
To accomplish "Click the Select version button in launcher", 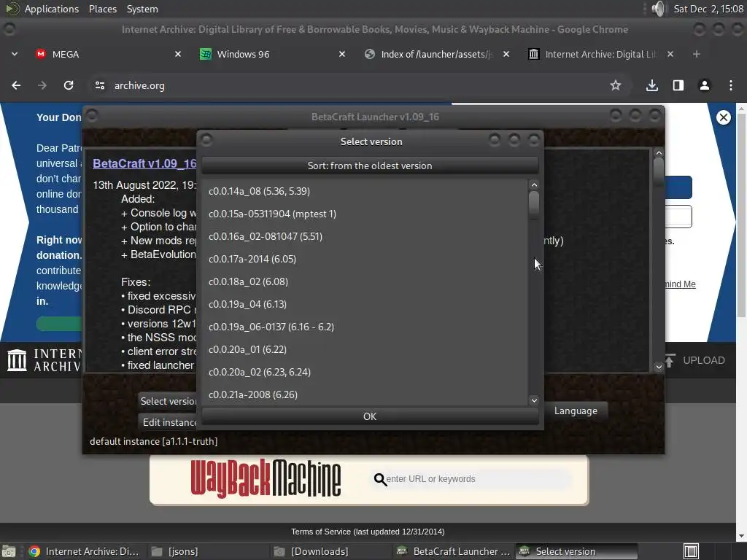I will 168,401.
